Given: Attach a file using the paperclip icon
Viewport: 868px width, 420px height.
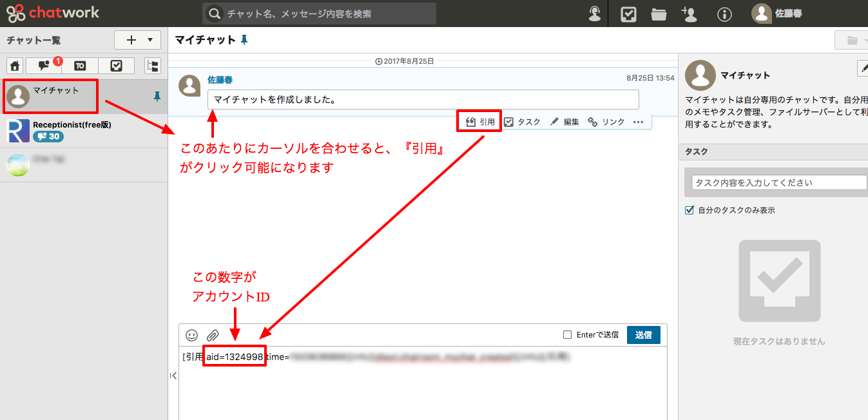Looking at the screenshot, I should click(213, 335).
